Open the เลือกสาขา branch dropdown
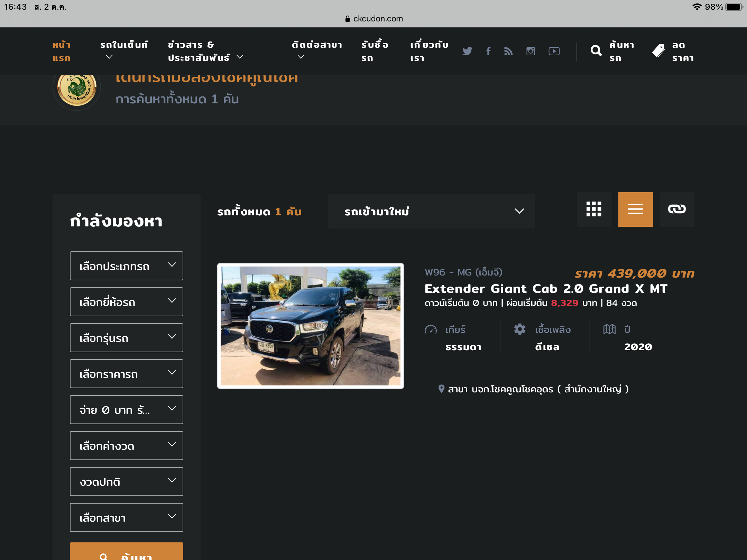The height and width of the screenshot is (560, 747). pyautogui.click(x=127, y=517)
